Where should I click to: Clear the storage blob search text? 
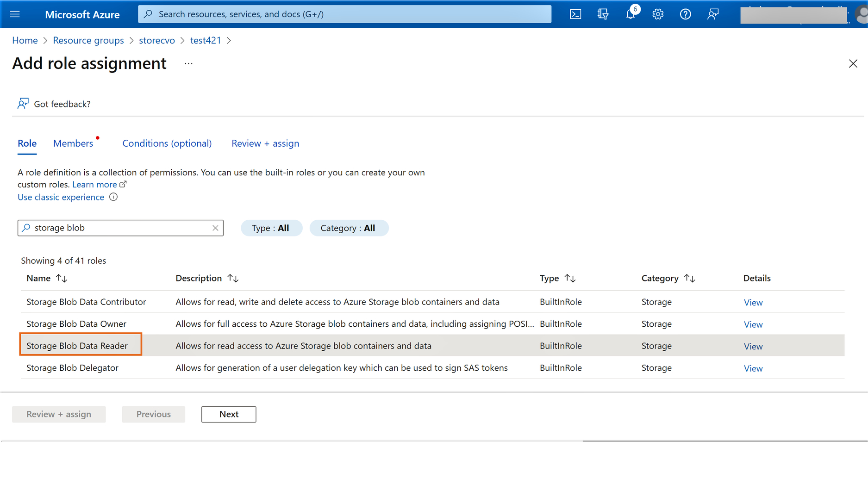point(215,228)
